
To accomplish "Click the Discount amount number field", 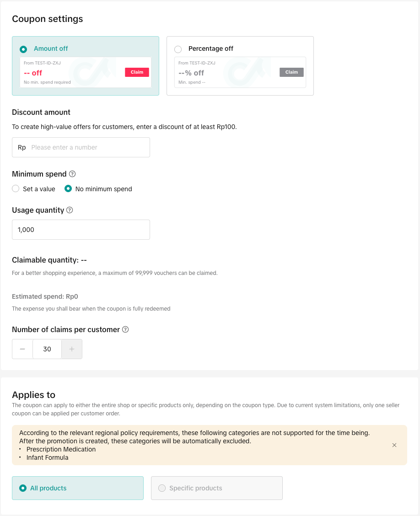I will pyautogui.click(x=87, y=147).
